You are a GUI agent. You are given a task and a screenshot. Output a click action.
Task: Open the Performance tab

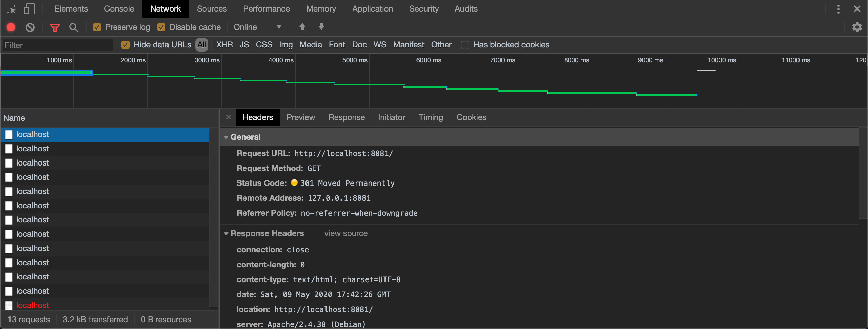266,9
